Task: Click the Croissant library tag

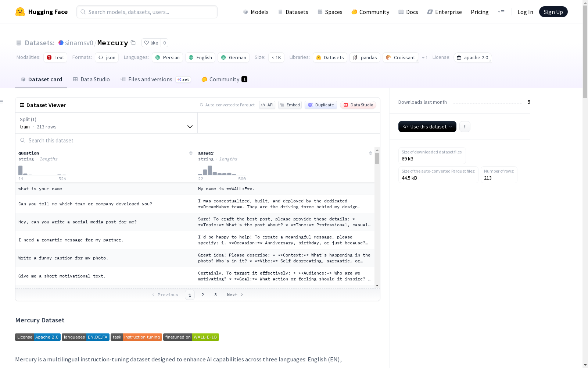Action: pyautogui.click(x=401, y=57)
